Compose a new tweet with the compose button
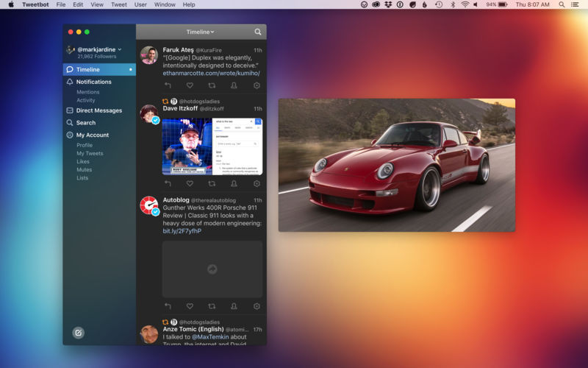 [x=78, y=333]
